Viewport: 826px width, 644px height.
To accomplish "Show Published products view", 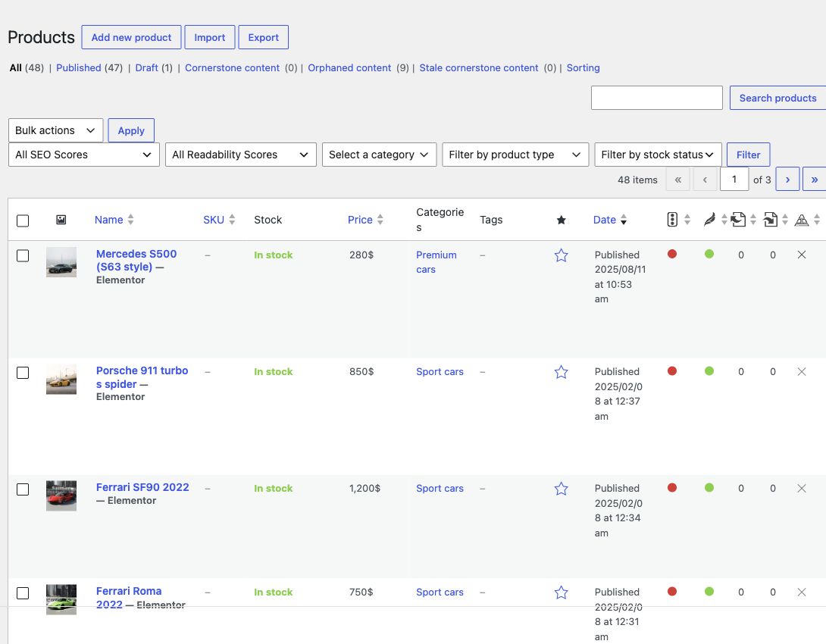I will click(x=79, y=68).
